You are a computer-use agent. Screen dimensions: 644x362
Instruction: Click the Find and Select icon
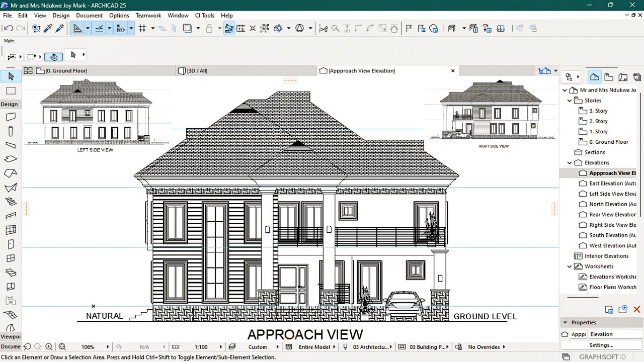click(36, 29)
